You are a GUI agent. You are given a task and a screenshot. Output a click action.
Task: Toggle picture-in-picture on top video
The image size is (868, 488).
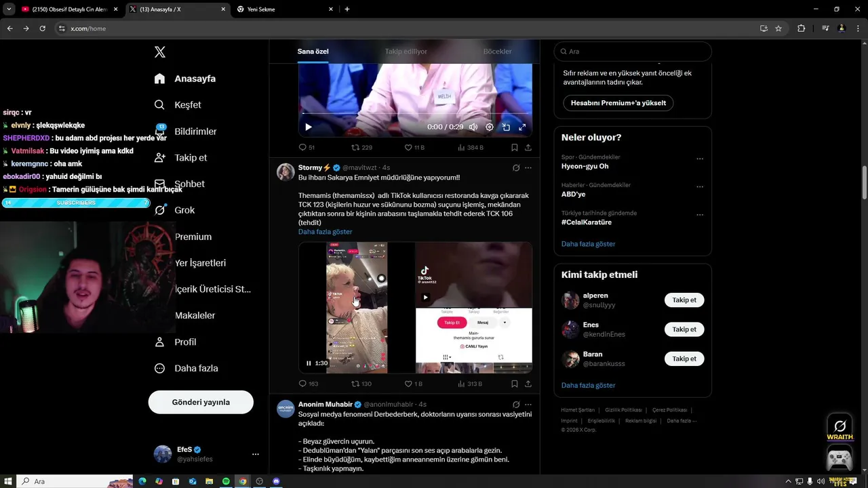tap(506, 127)
